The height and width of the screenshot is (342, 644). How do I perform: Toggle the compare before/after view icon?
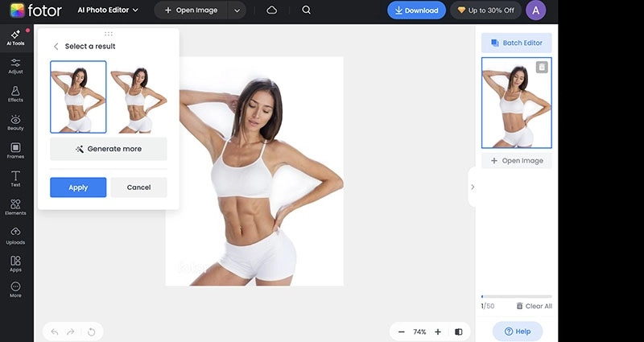459,332
